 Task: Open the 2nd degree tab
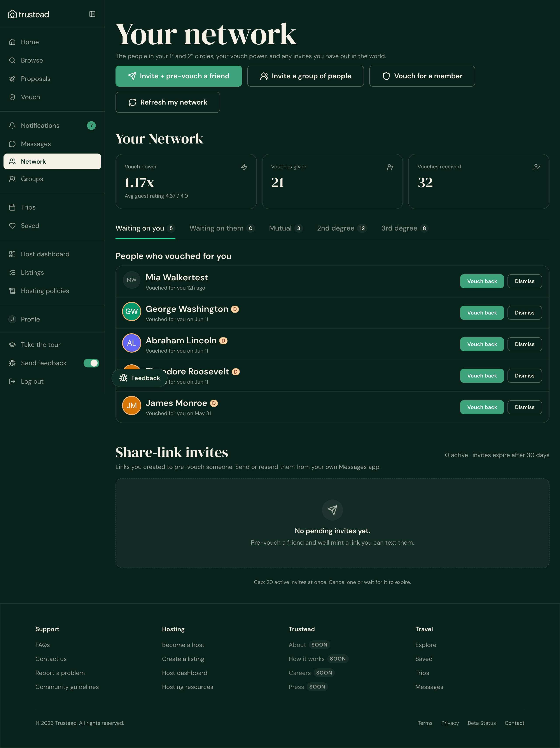pos(342,228)
